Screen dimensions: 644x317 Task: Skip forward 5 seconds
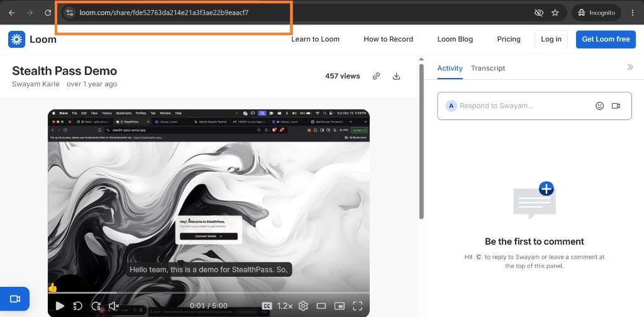(96, 306)
